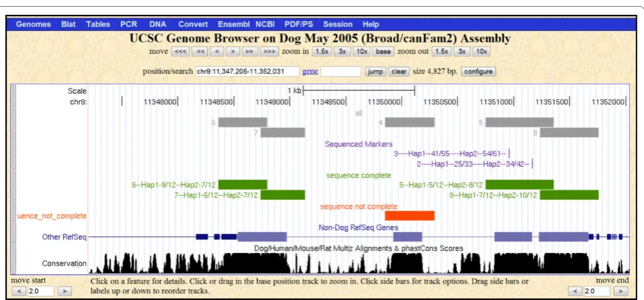
Task: Zoom in 10x
Action: point(361,52)
